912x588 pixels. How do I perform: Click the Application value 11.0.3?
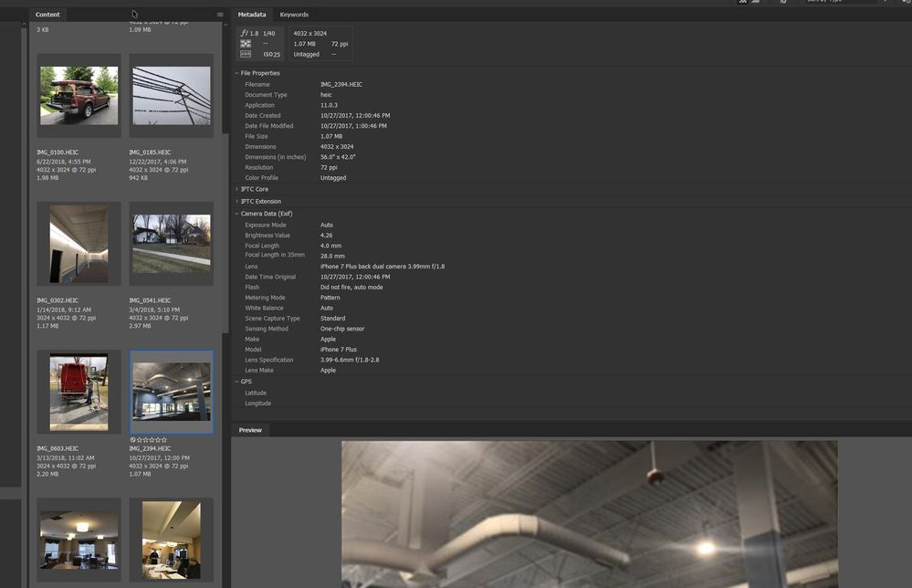point(330,105)
